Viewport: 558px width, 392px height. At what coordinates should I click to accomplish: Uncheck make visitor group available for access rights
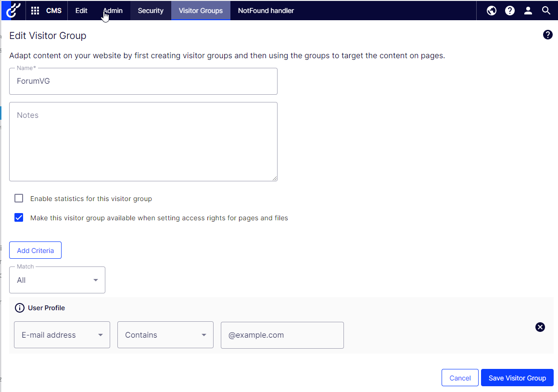19,217
